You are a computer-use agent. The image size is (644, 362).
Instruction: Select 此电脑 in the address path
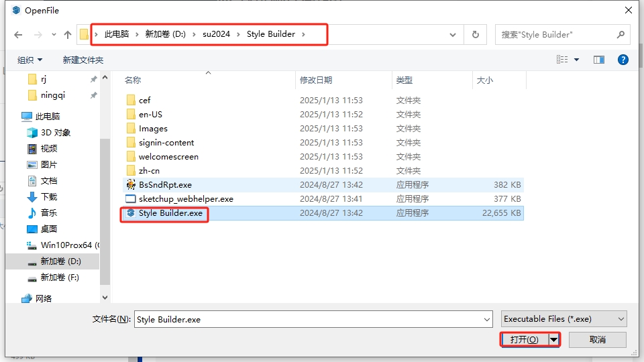(116, 34)
